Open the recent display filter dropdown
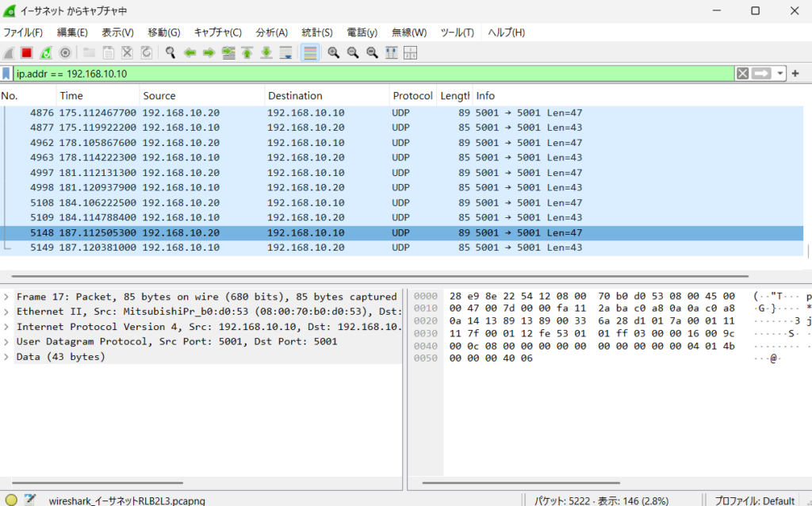The height and width of the screenshot is (506, 812). click(781, 74)
